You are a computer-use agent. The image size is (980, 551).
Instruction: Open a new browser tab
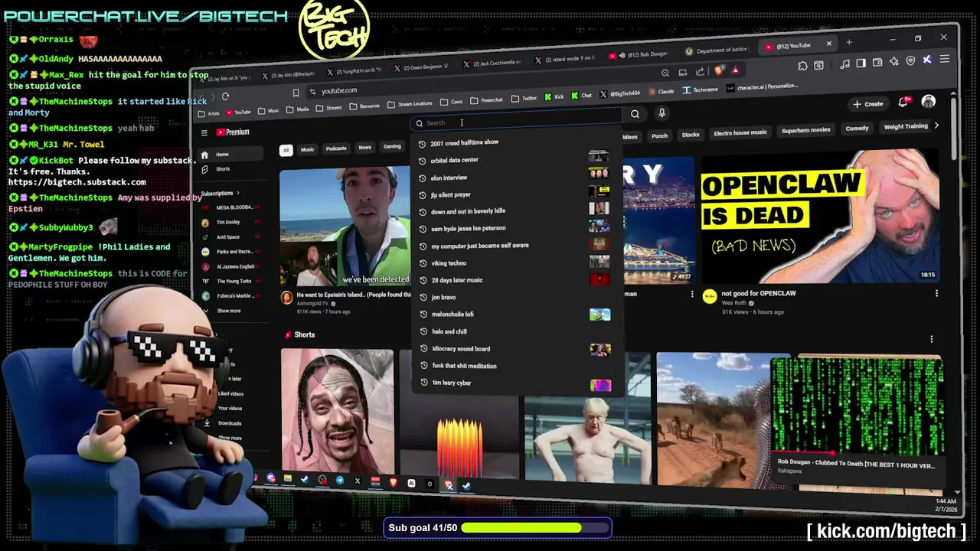tap(849, 43)
